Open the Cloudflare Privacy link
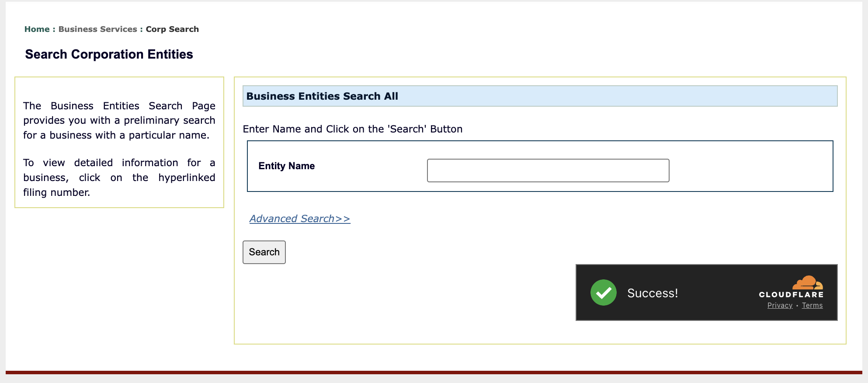This screenshot has height=383, width=868. [x=780, y=306]
